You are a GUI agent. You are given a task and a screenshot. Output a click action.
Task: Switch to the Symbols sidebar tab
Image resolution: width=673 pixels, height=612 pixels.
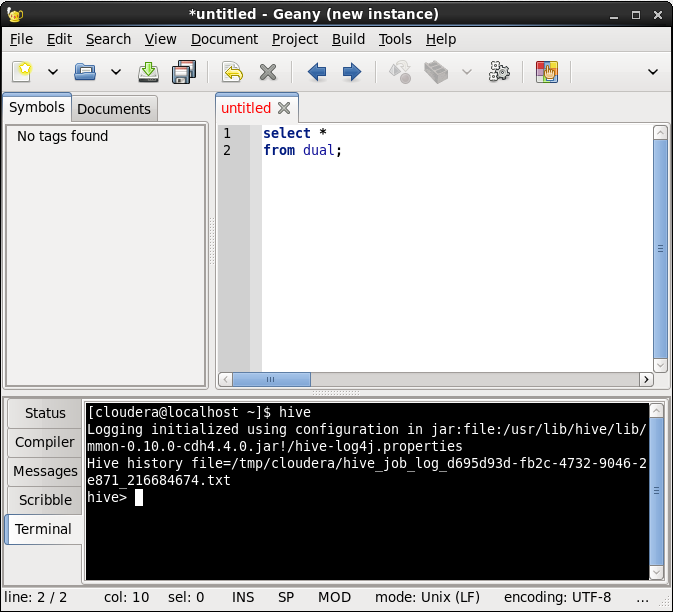pos(37,107)
